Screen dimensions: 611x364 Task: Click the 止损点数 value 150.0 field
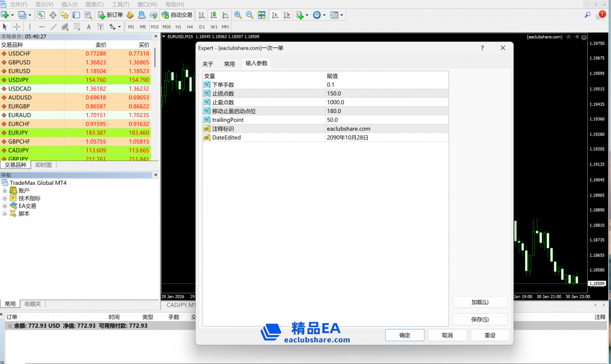385,93
